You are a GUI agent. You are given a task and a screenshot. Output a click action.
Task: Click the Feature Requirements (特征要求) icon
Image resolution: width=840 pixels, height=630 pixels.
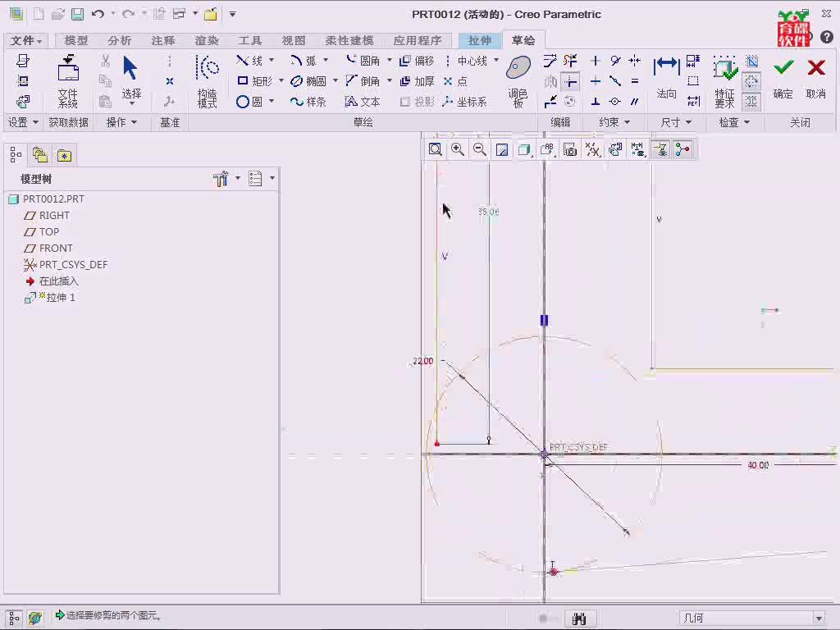click(x=725, y=81)
